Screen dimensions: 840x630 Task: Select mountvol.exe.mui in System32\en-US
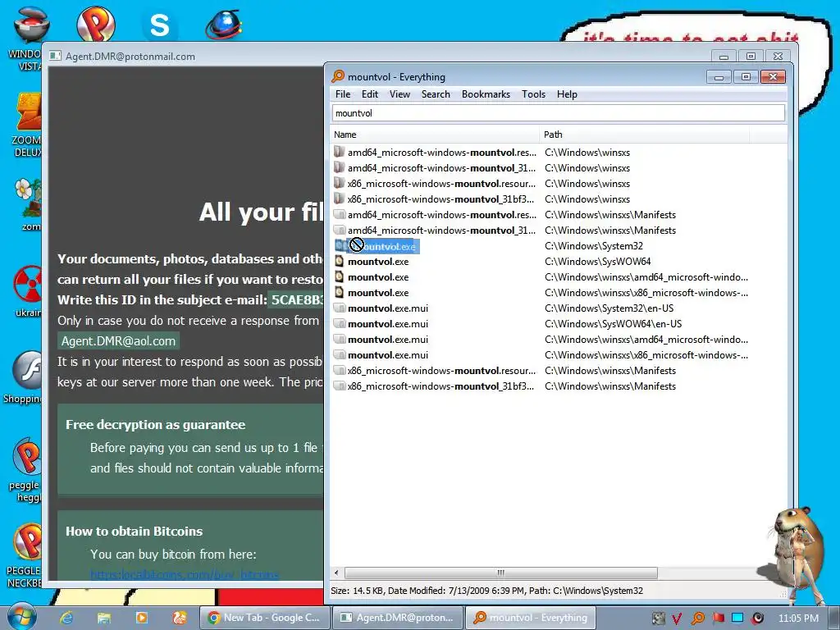pyautogui.click(x=388, y=308)
